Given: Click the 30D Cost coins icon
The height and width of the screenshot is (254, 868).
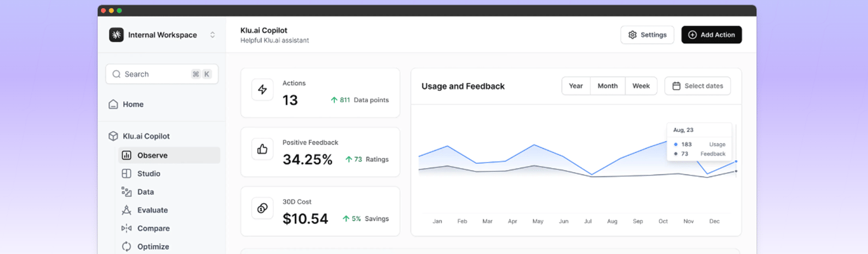Looking at the screenshot, I should click(x=262, y=208).
